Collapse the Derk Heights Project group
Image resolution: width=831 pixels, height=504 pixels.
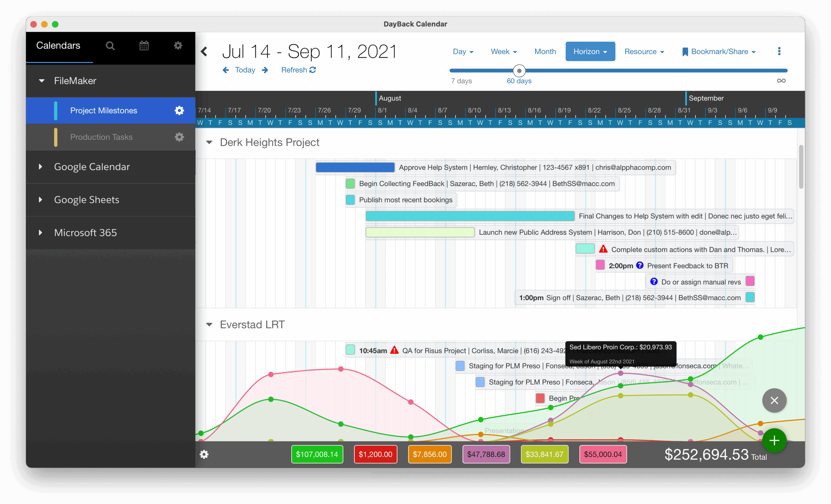pos(209,142)
